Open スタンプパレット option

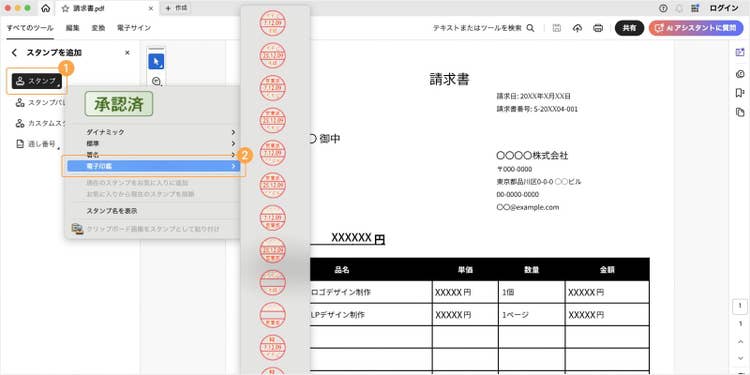(40, 102)
